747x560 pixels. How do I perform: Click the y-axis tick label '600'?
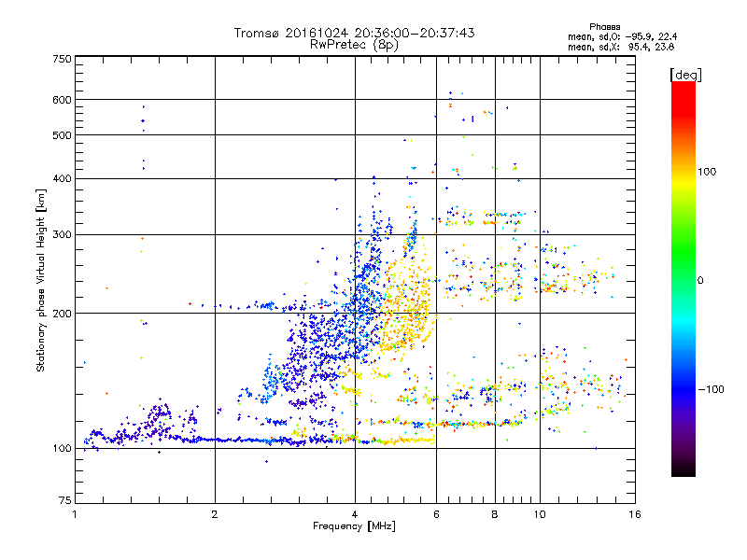63,100
